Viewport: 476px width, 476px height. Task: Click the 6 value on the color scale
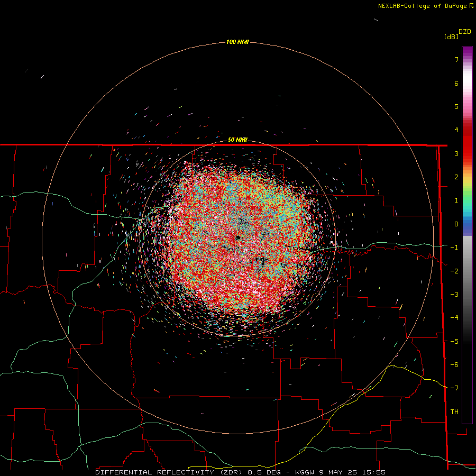pos(456,83)
